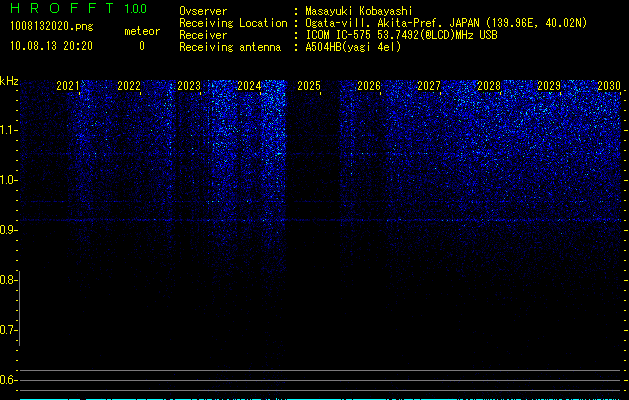The width and height of the screenshot is (629, 400).
Task: Click the 2027 time marker label
Action: point(429,86)
